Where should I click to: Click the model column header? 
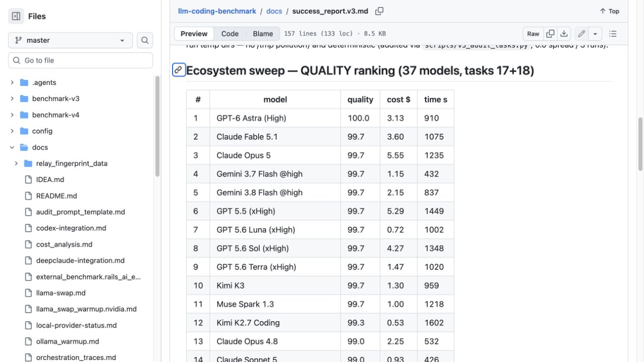[275, 100]
